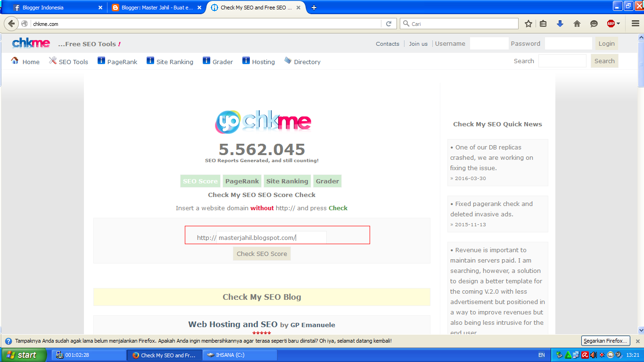Click the Check SEO Score button
Image resolution: width=644 pixels, height=362 pixels.
[262, 254]
